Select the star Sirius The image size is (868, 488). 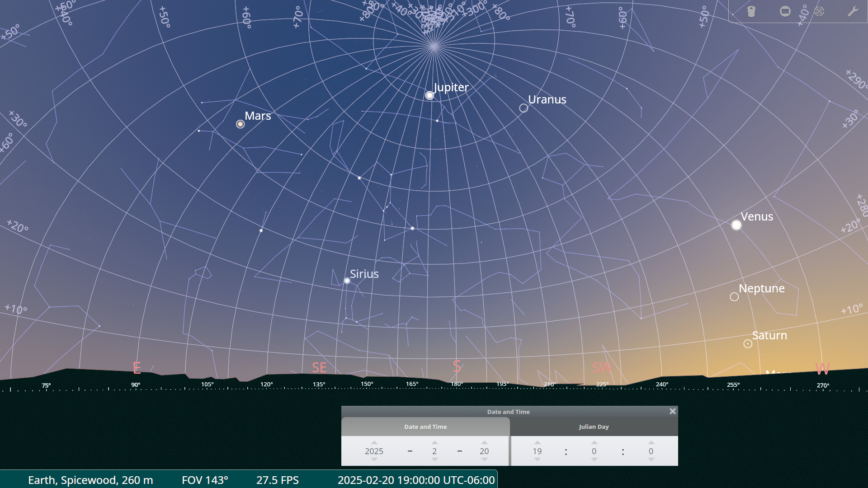coord(347,281)
